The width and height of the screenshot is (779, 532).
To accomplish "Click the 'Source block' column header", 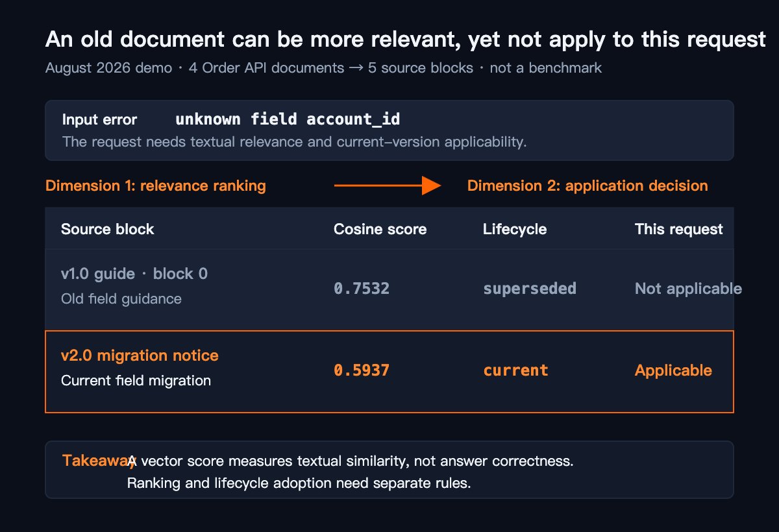I will (x=108, y=229).
